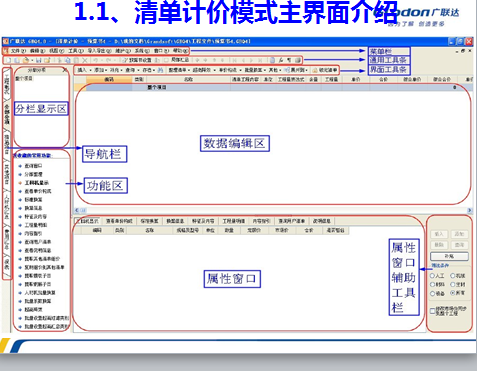477x371 pixels.
Task: Click left arrow of horizontal scrollbar
Action: [77, 210]
